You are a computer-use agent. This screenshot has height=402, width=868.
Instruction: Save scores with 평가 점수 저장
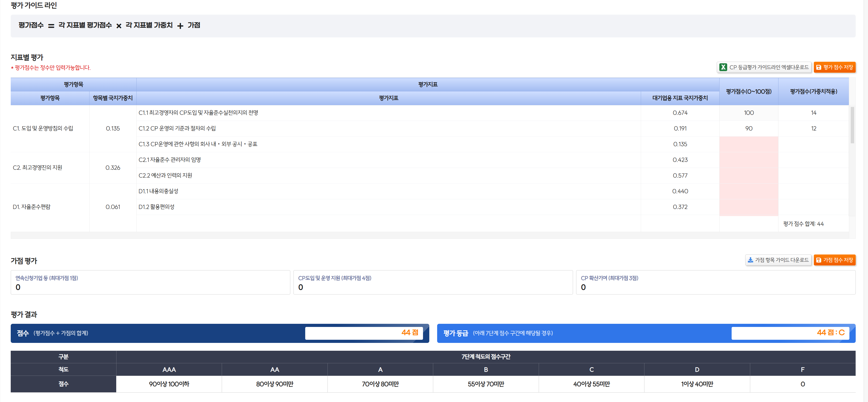[x=834, y=67]
